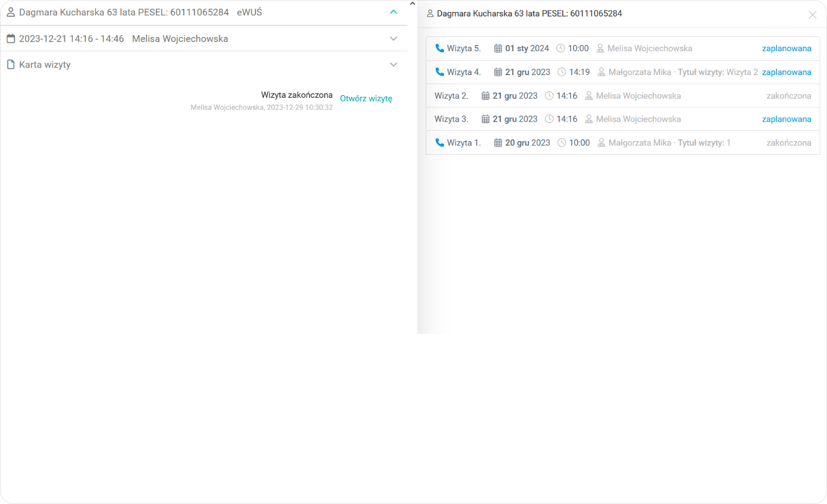Click zakończona status of Wizyta 1

tap(788, 143)
